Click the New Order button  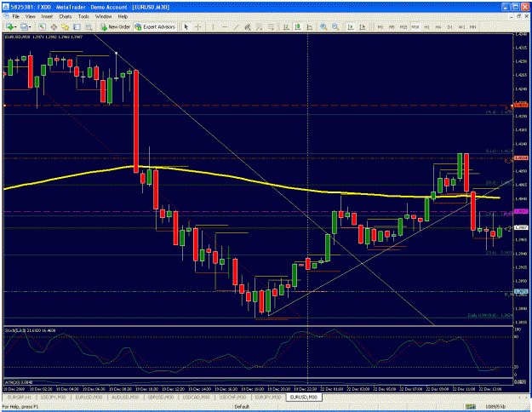tap(115, 26)
